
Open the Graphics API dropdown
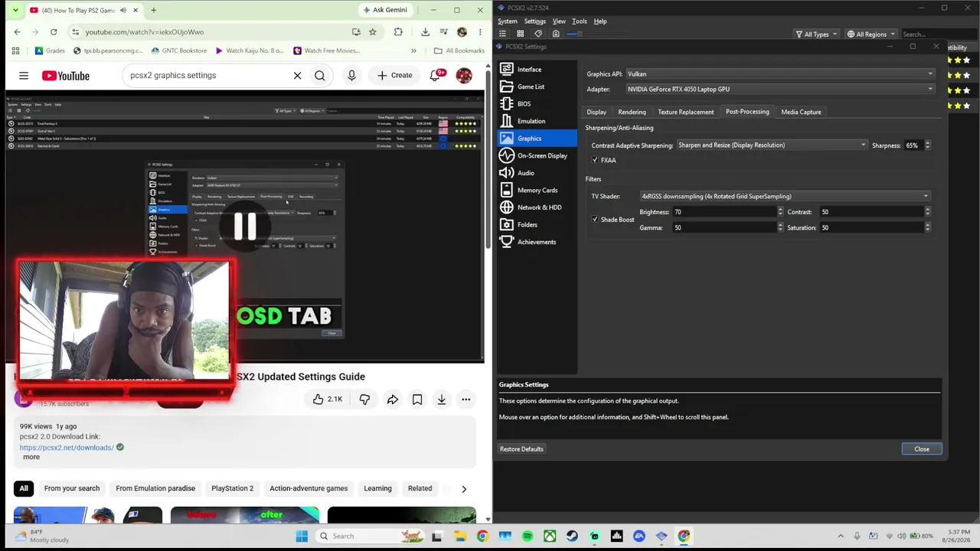pos(780,74)
